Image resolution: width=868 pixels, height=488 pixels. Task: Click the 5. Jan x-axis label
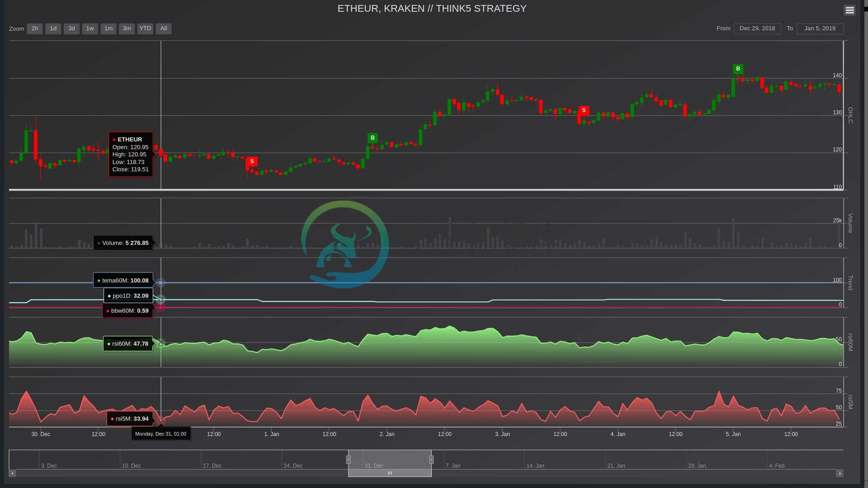pos(733,434)
